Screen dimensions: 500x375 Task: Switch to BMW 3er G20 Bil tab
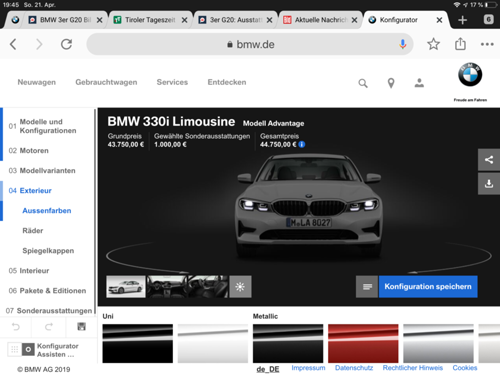[65, 20]
